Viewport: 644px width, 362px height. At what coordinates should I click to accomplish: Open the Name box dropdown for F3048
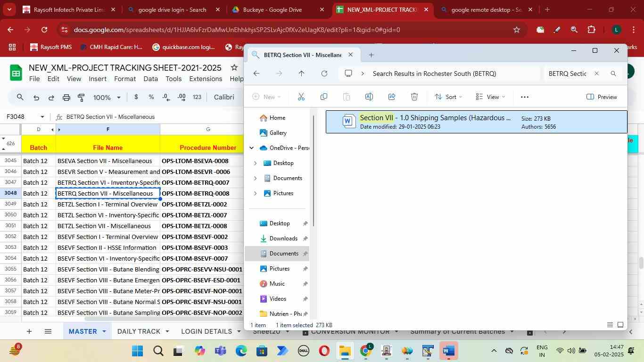[x=42, y=117]
